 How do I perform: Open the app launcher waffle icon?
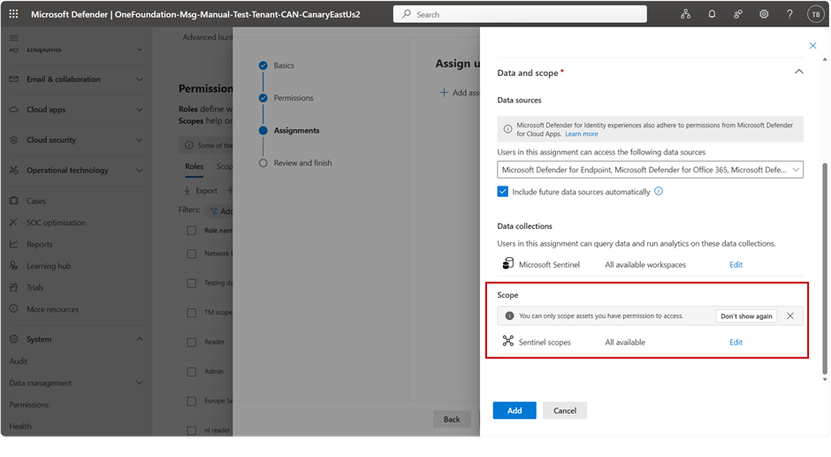point(13,14)
